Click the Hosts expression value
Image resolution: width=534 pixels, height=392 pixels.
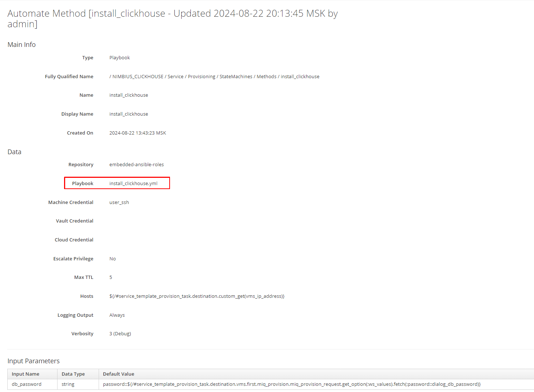(197, 296)
